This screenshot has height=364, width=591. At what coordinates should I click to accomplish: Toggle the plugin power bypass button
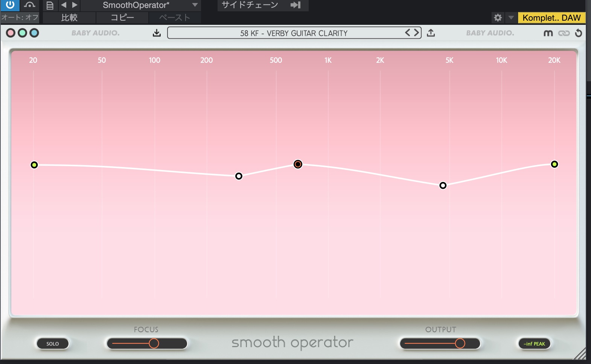(x=10, y=5)
